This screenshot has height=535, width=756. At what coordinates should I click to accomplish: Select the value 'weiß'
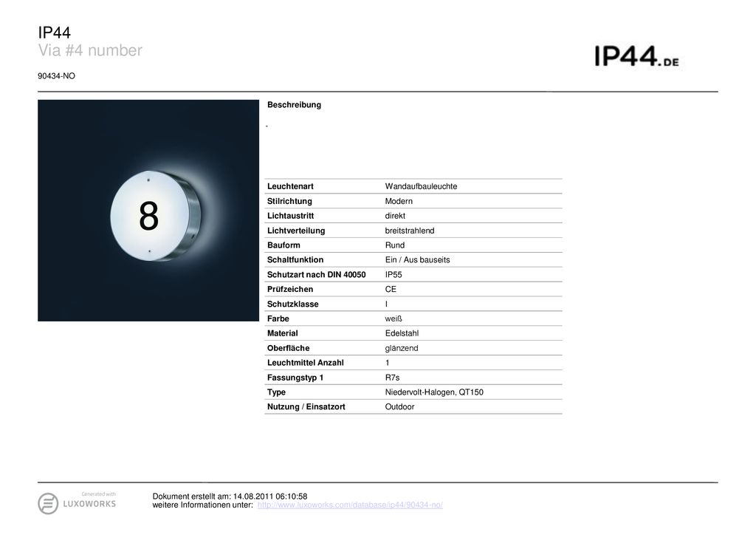(x=394, y=318)
